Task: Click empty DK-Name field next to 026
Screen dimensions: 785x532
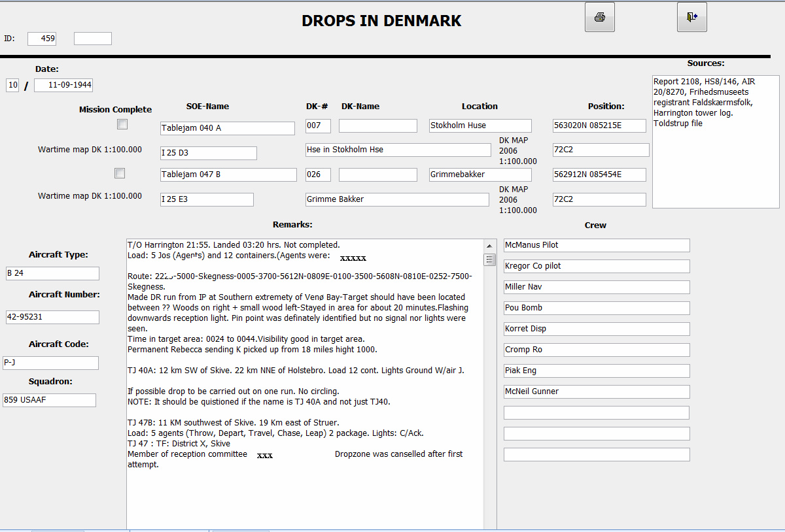Action: pos(378,175)
